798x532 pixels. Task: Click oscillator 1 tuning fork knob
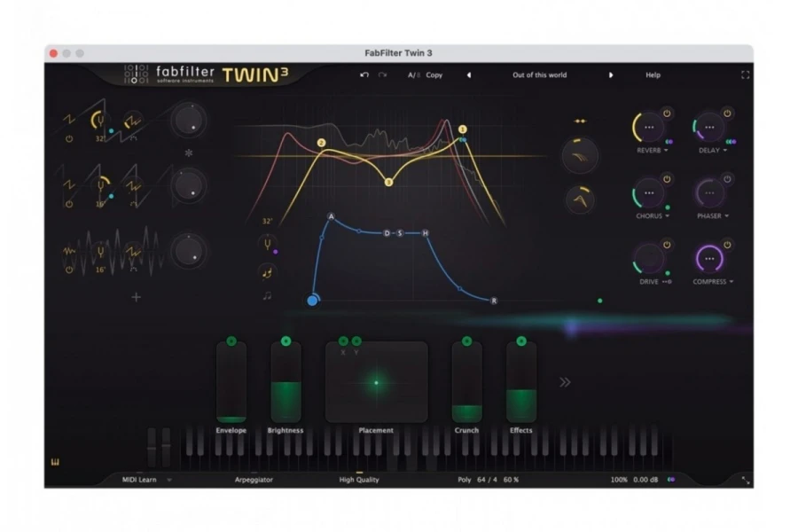point(99,121)
